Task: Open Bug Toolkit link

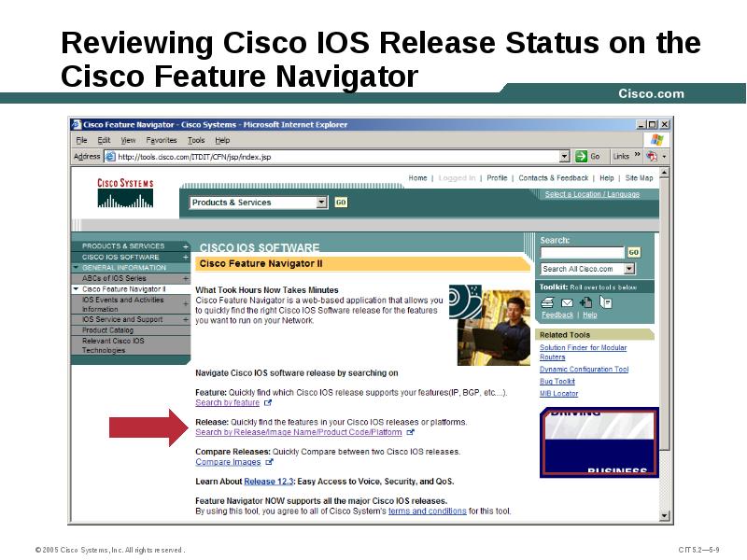Action: (557, 382)
